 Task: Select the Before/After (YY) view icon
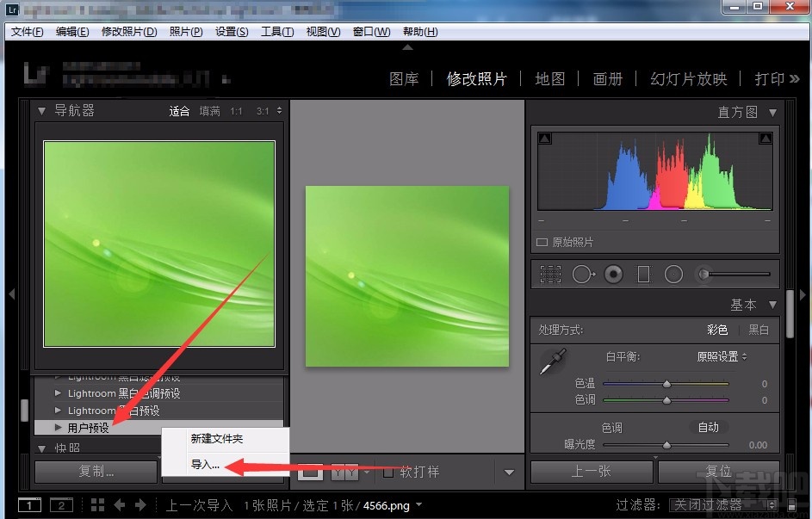(344, 471)
